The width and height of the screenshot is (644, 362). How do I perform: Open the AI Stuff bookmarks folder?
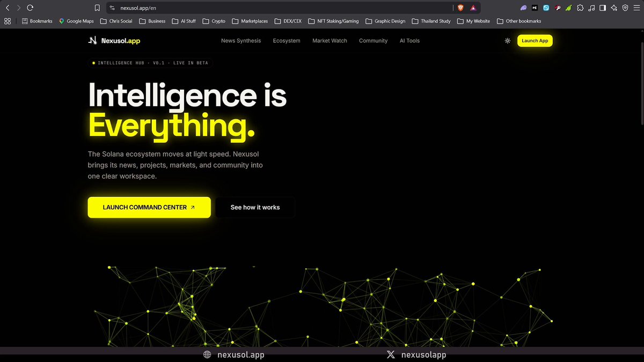pos(184,21)
